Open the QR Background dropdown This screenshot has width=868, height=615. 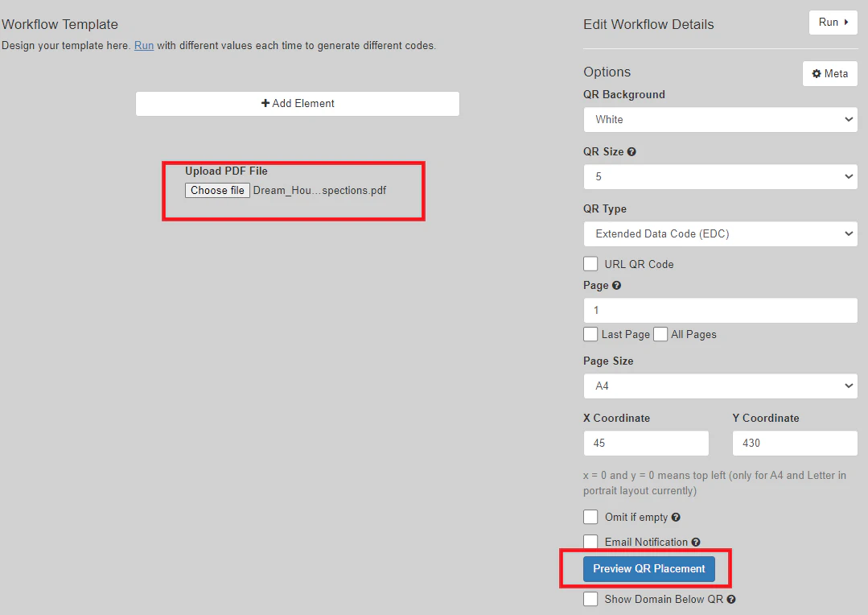[720, 120]
